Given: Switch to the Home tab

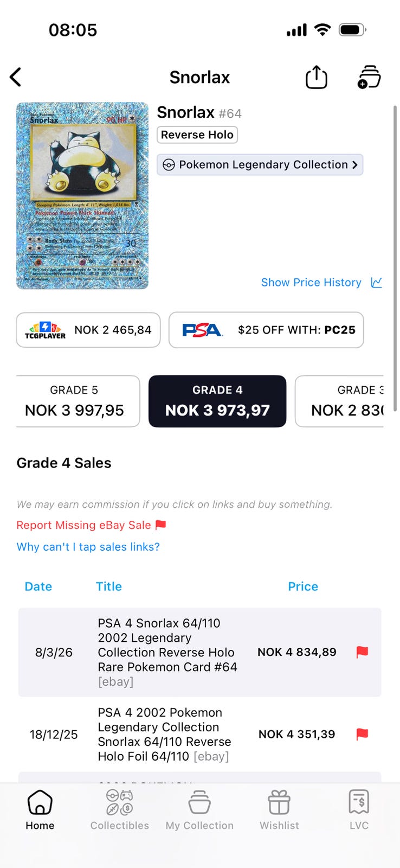Looking at the screenshot, I should pyautogui.click(x=40, y=809).
